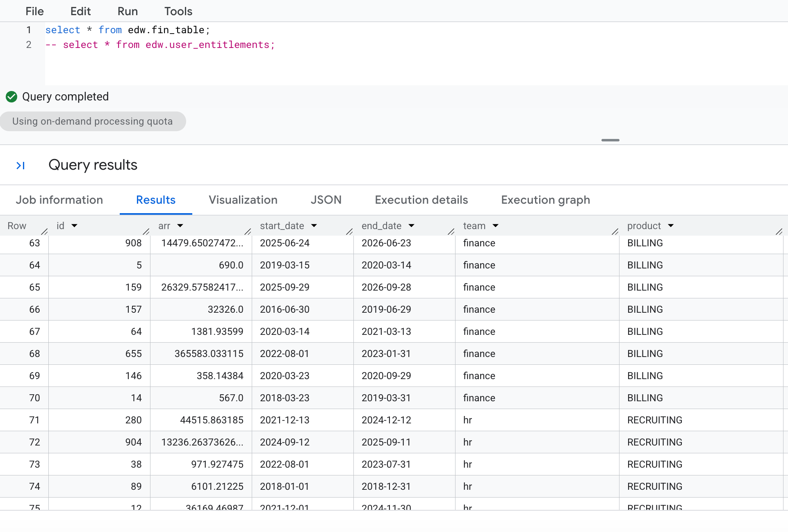Image resolution: width=788 pixels, height=532 pixels.
Task: Open the File menu
Action: (x=34, y=11)
